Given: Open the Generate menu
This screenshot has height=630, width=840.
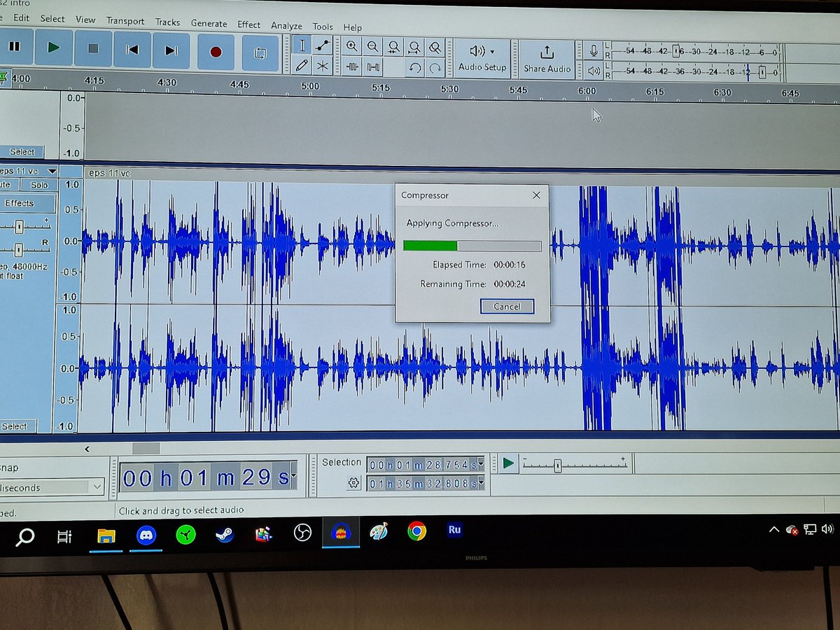Looking at the screenshot, I should tap(209, 23).
